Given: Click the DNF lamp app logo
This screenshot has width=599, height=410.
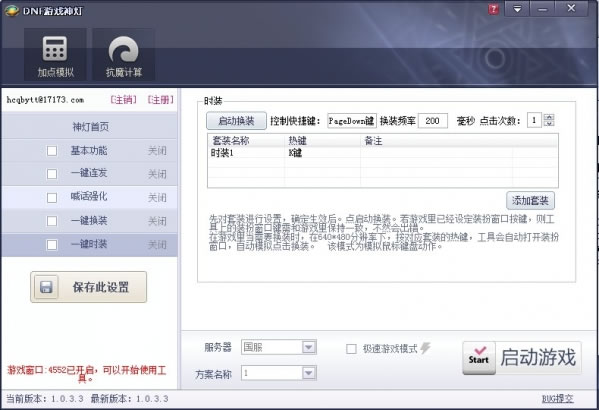Looking at the screenshot, I should click(12, 11).
